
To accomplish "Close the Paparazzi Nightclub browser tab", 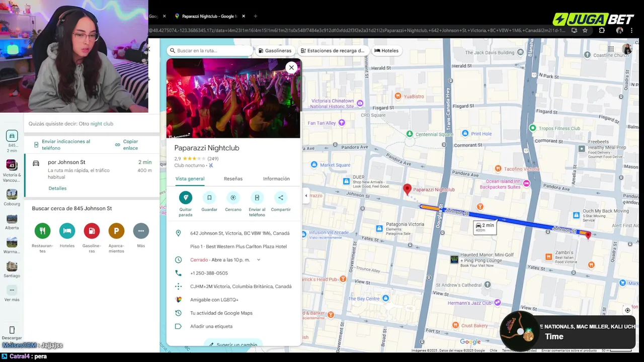I will point(244,16).
